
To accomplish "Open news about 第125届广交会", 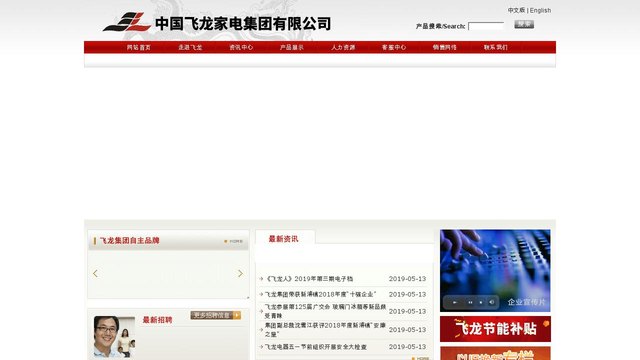I will [325, 311].
